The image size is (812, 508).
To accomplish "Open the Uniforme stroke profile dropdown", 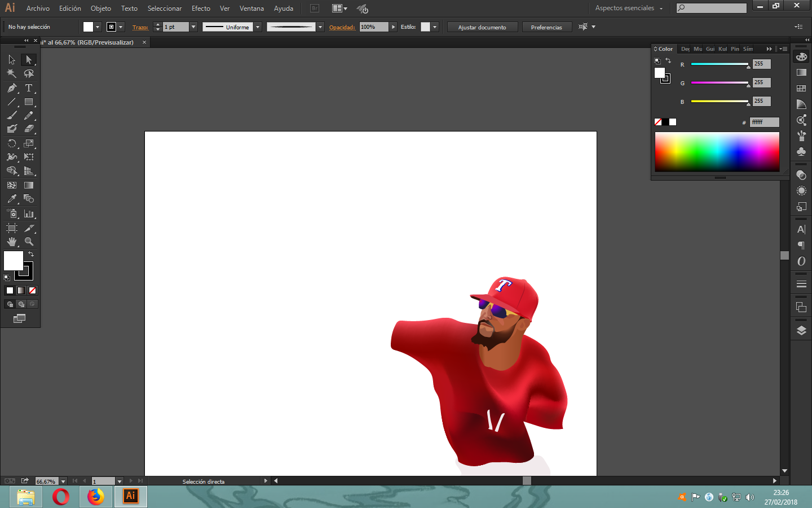I will pos(258,27).
